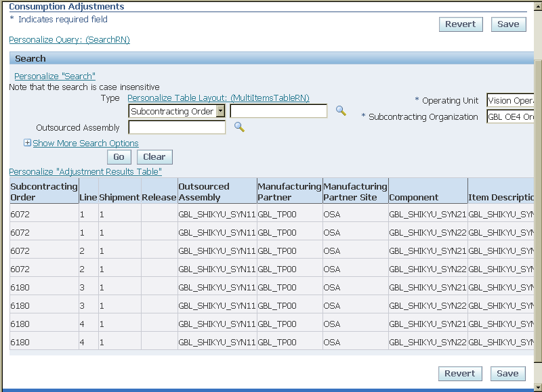Clear the search fields
Image resolution: width=542 pixels, height=392 pixels.
click(x=154, y=157)
